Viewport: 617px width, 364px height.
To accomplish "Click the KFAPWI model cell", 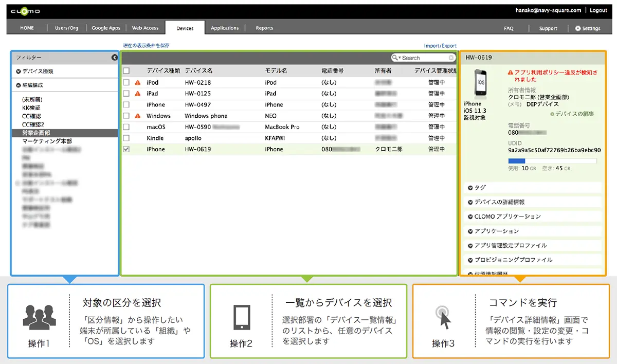I will [275, 138].
